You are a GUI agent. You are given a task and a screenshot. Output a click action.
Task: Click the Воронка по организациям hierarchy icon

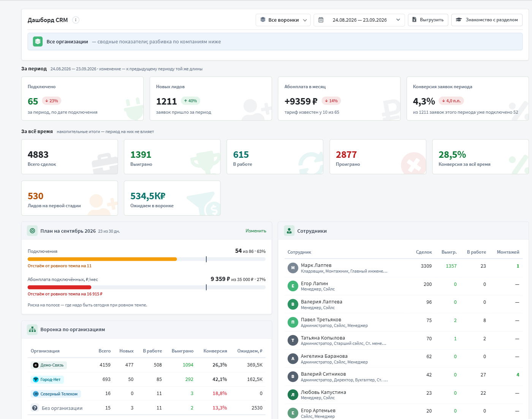pos(32,329)
